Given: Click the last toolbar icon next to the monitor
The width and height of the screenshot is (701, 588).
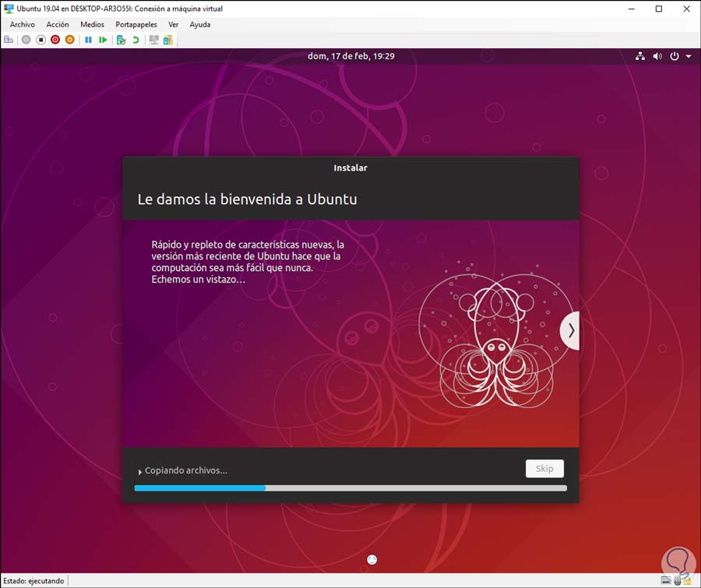Looking at the screenshot, I should [x=168, y=40].
